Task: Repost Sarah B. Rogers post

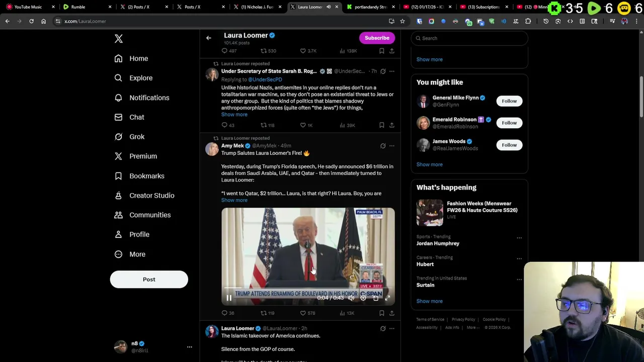Action: [x=267, y=125]
